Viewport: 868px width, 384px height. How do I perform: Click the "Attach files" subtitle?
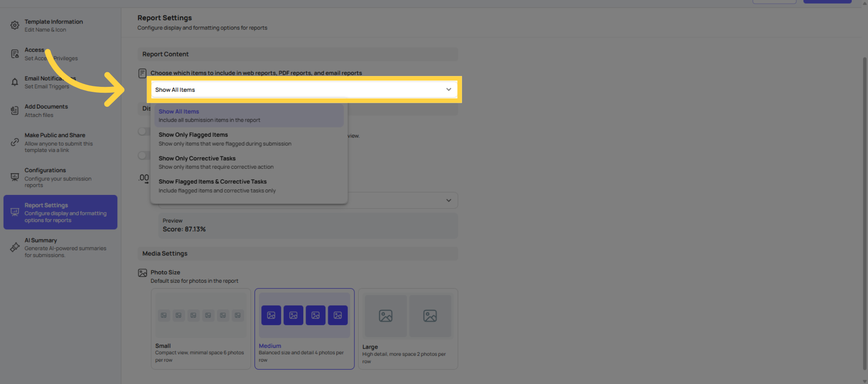39,115
